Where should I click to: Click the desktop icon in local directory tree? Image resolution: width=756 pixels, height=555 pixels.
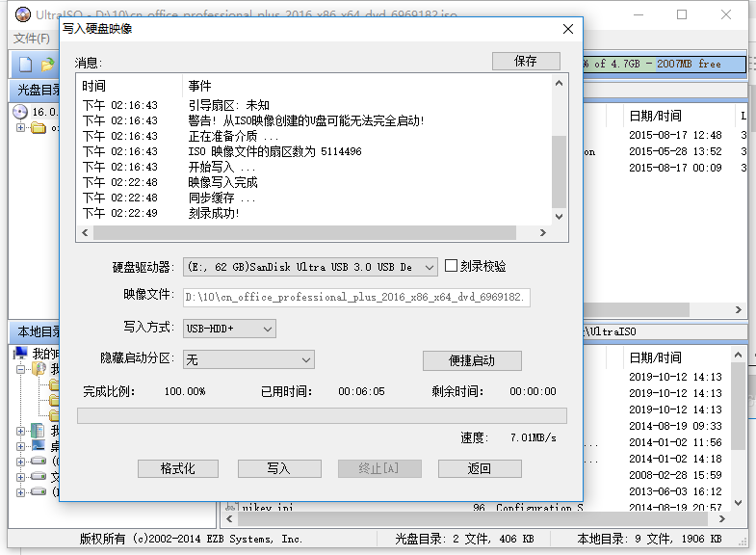coord(39,445)
